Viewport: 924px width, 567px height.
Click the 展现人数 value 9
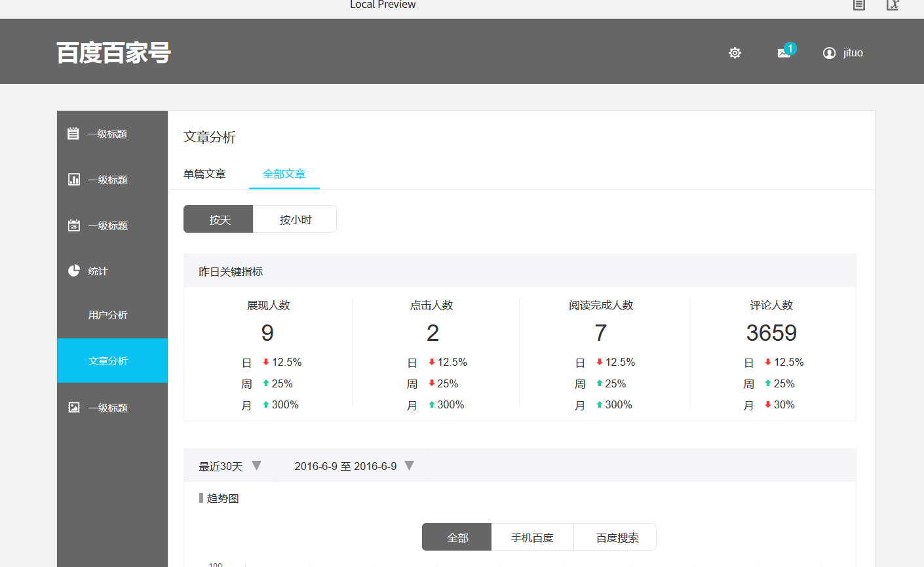pyautogui.click(x=267, y=333)
